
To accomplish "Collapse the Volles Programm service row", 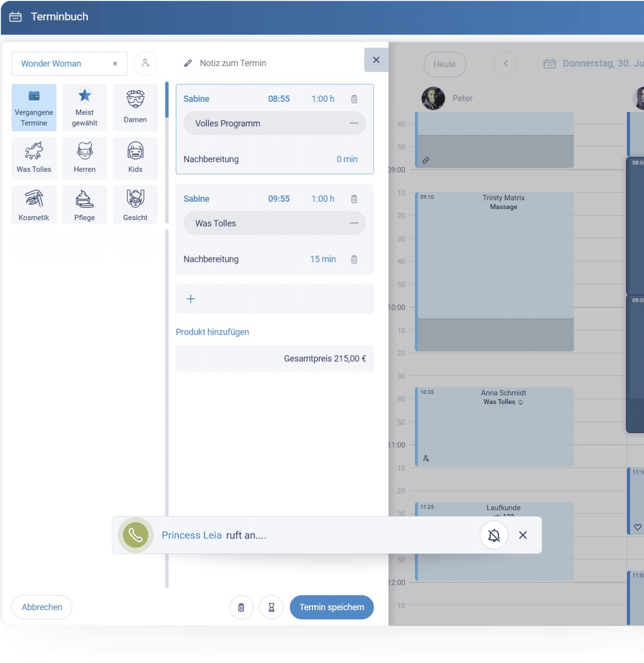I will (x=354, y=124).
